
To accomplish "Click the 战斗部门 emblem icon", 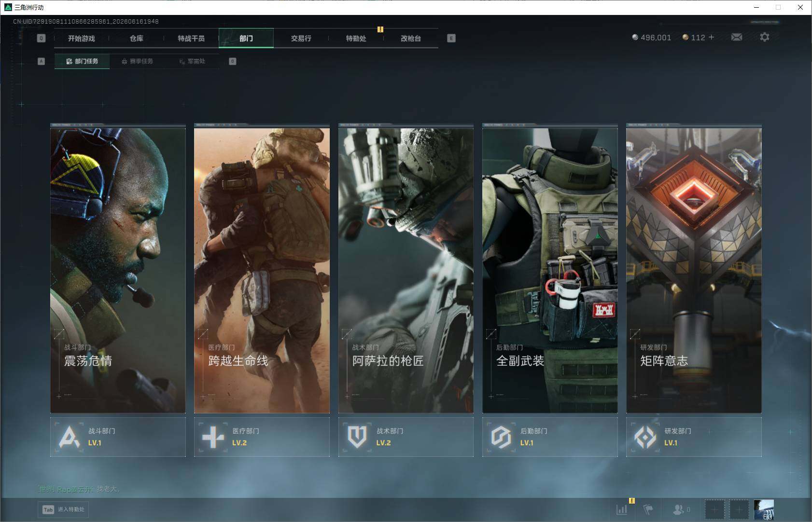I will coord(70,437).
